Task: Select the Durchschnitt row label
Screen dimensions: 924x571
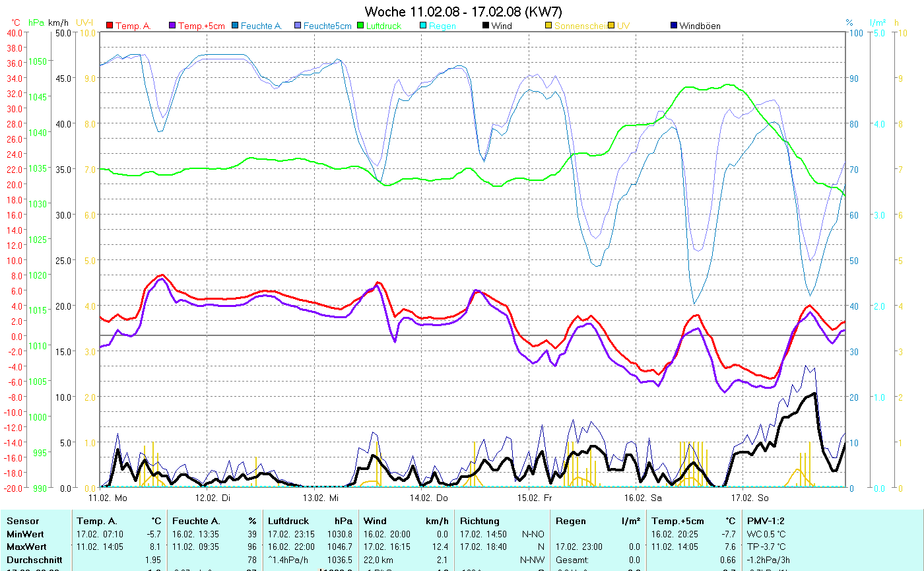Action: click(31, 559)
